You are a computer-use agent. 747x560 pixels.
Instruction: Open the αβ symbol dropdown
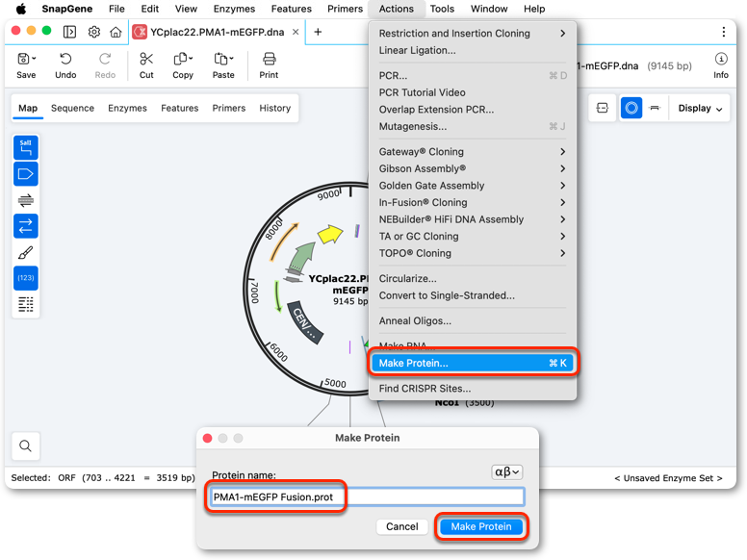(507, 471)
